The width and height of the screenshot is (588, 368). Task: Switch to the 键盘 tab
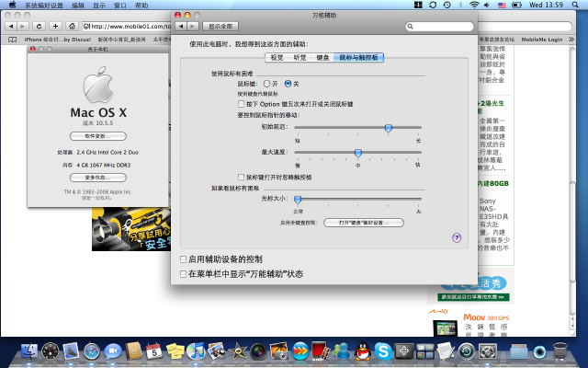tap(322, 57)
